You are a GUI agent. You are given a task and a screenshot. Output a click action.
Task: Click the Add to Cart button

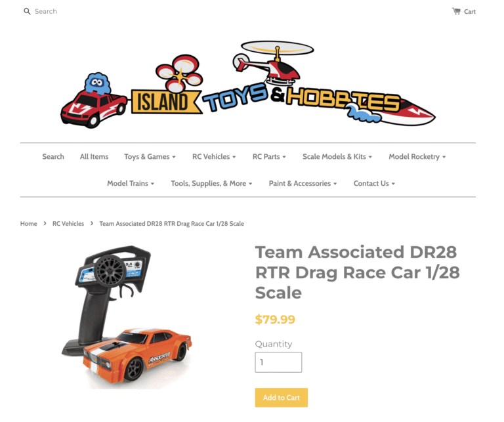pyautogui.click(x=282, y=398)
